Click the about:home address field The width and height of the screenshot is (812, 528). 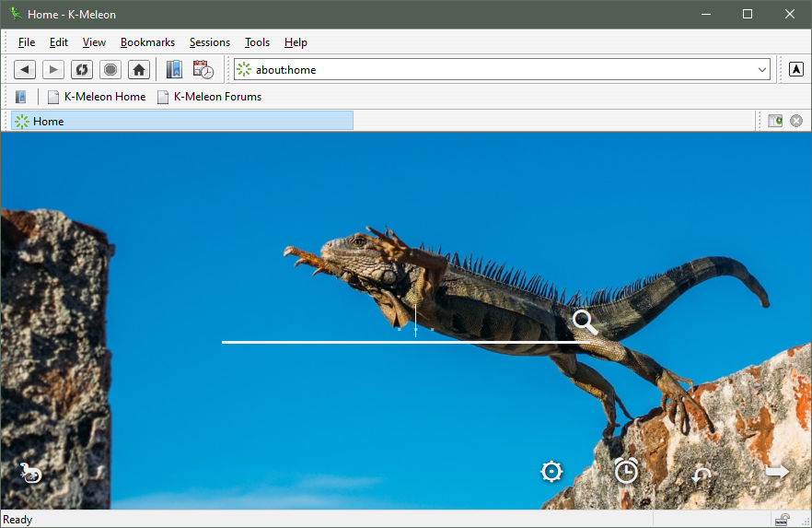click(497, 70)
